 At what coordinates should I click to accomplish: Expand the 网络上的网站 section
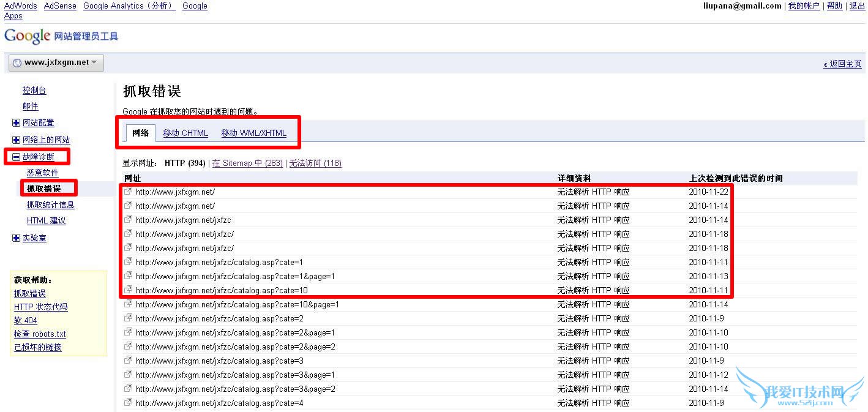pos(16,140)
